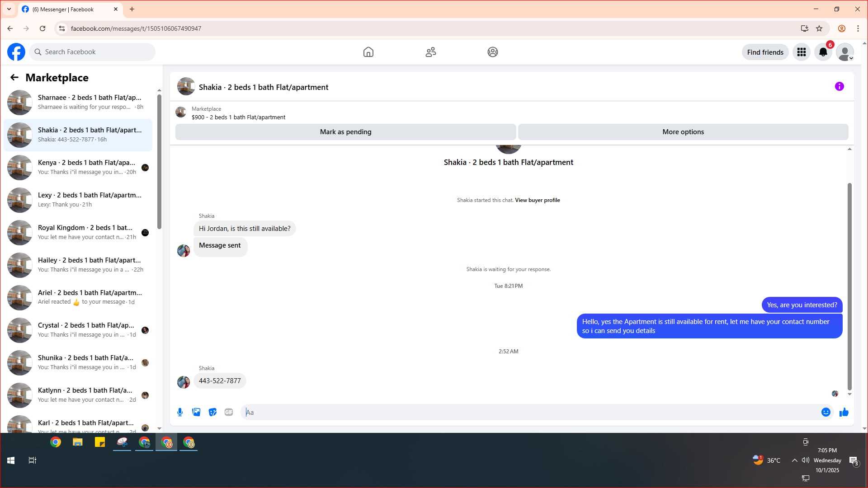The image size is (868, 488).
Task: Open File Explorer from taskbar
Action: coord(78,442)
